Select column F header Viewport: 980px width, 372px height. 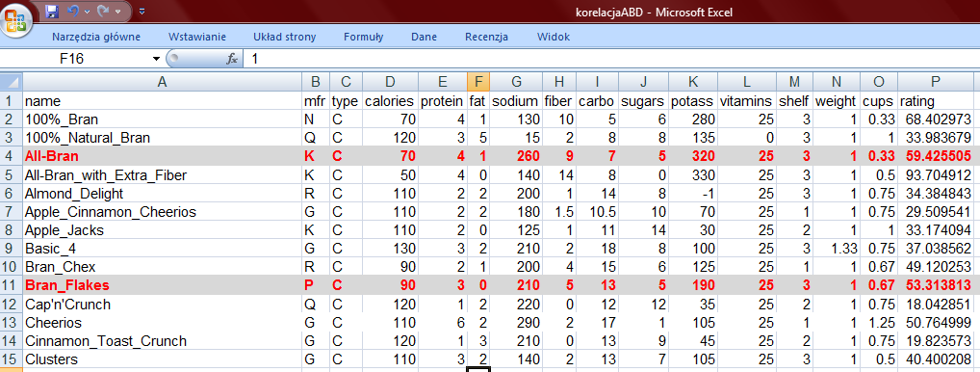(478, 82)
